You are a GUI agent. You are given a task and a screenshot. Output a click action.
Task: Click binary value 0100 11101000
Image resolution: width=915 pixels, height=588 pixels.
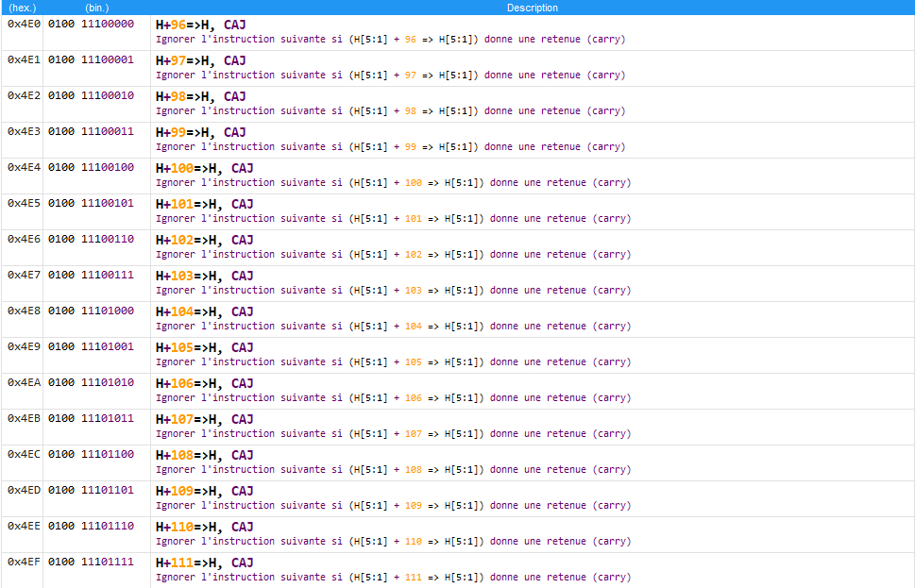click(x=91, y=311)
